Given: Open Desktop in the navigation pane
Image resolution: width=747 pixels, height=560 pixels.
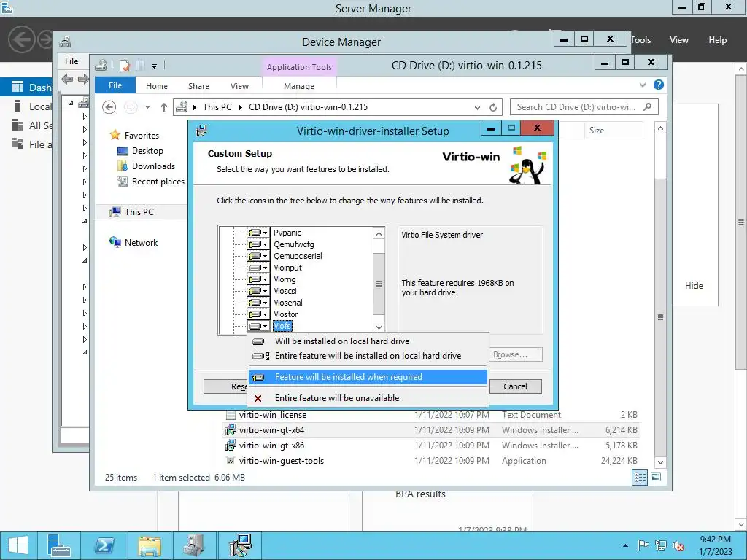Looking at the screenshot, I should click(x=147, y=151).
